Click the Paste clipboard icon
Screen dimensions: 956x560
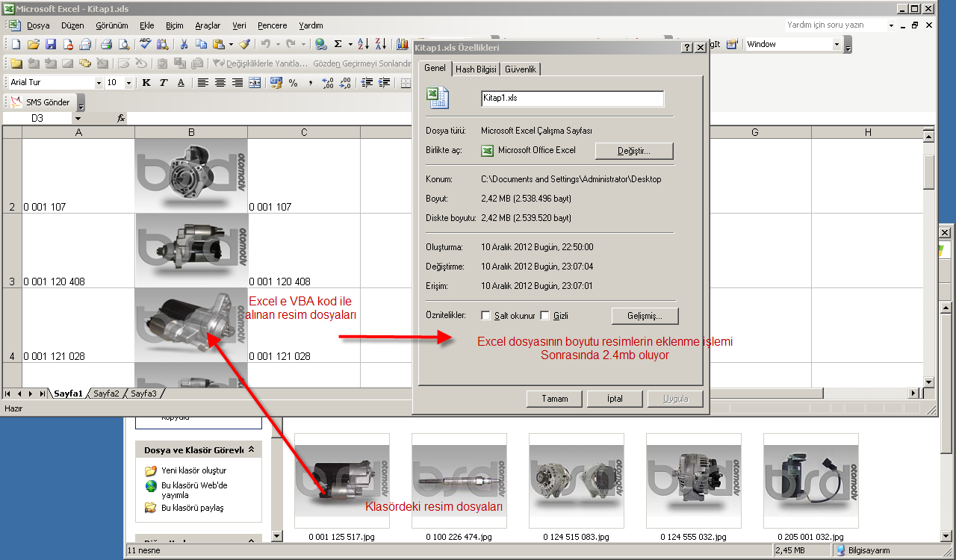click(x=218, y=44)
